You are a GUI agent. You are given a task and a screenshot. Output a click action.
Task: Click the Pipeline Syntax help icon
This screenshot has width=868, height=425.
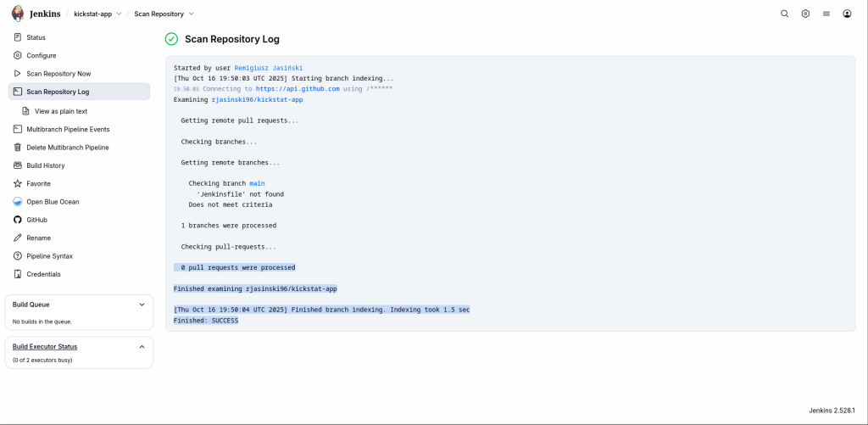[x=18, y=256]
